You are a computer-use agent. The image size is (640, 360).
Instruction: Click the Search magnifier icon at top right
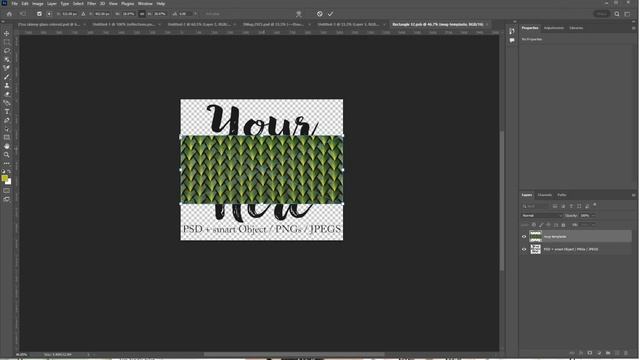(617, 14)
